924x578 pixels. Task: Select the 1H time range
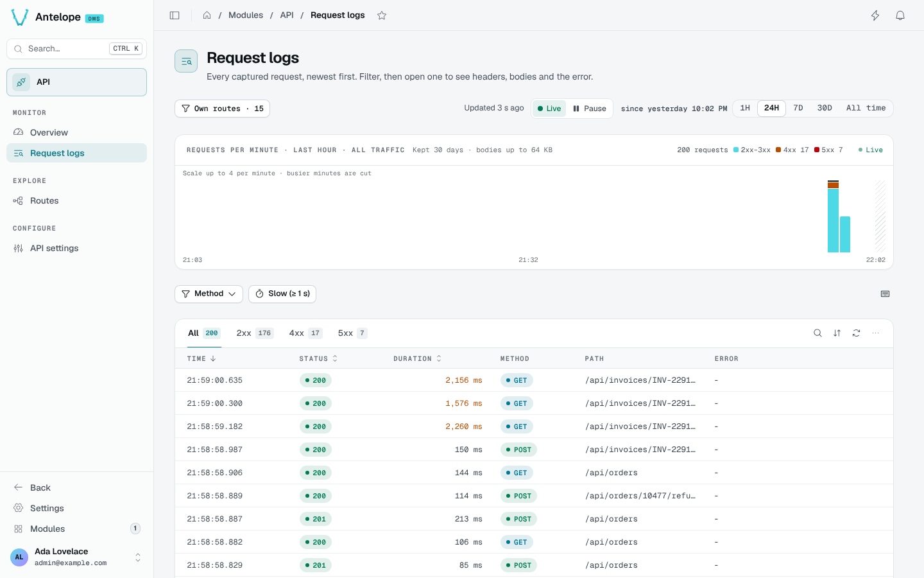click(x=745, y=109)
